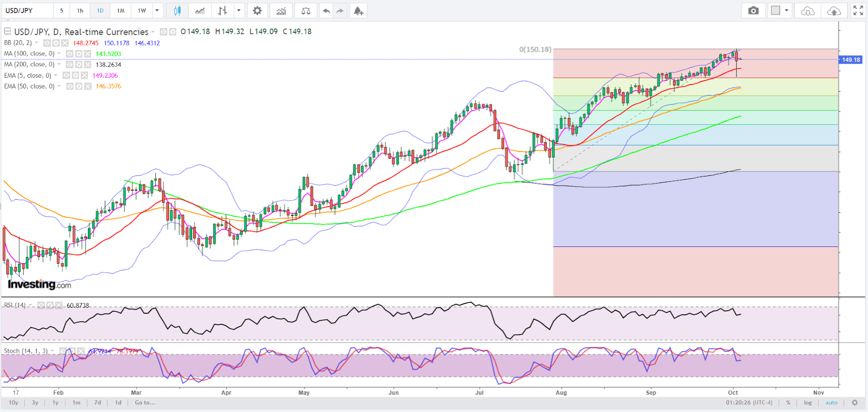Remove the MA (200, close, 0) indicator

click(87, 65)
